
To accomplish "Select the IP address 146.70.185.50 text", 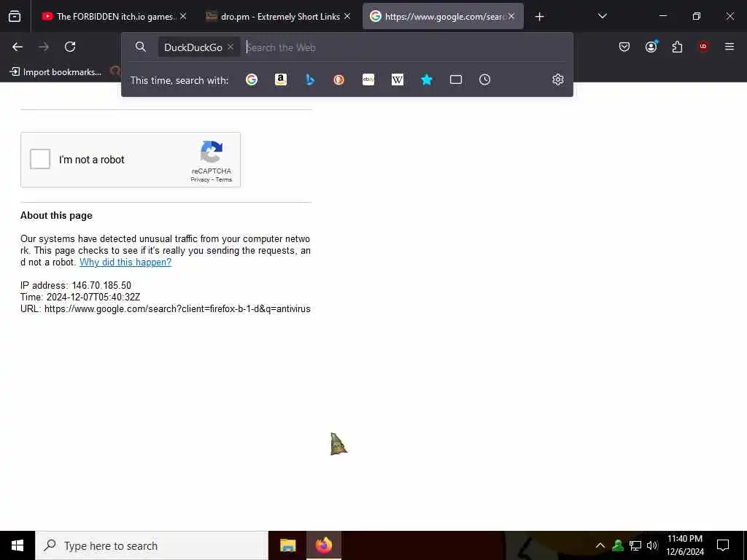I will coord(101,286).
